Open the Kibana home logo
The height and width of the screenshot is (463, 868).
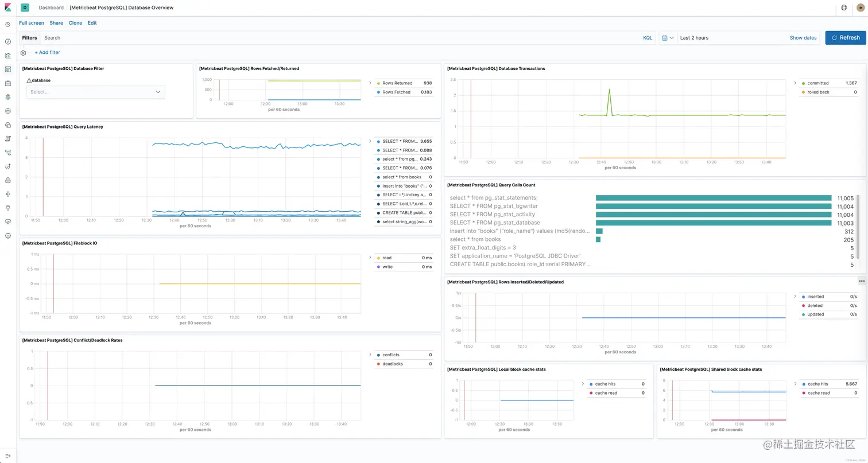pos(8,7)
